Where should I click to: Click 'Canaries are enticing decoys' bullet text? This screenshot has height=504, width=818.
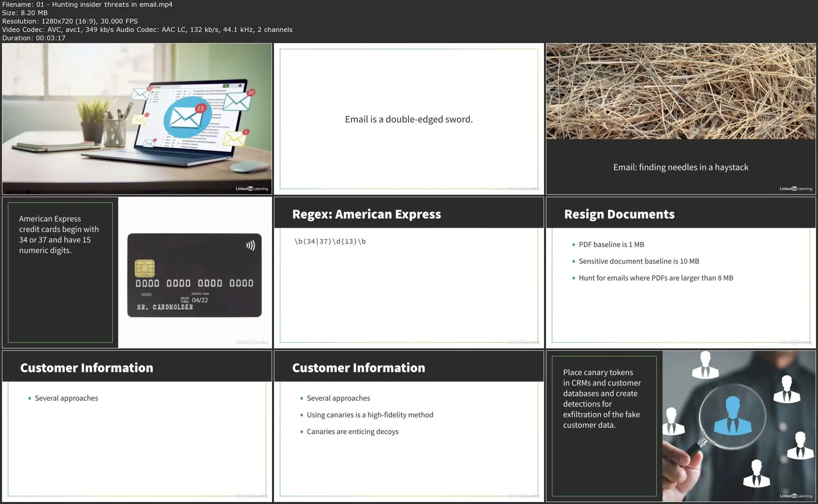(352, 432)
